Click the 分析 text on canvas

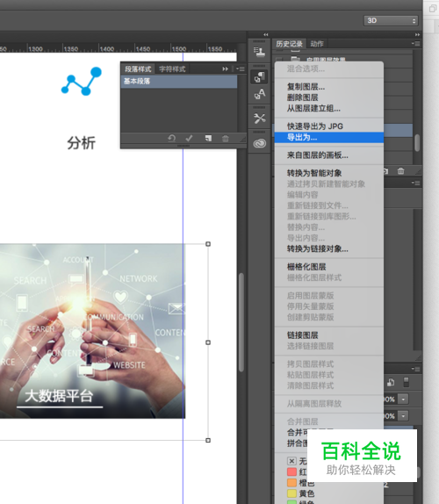(x=82, y=143)
